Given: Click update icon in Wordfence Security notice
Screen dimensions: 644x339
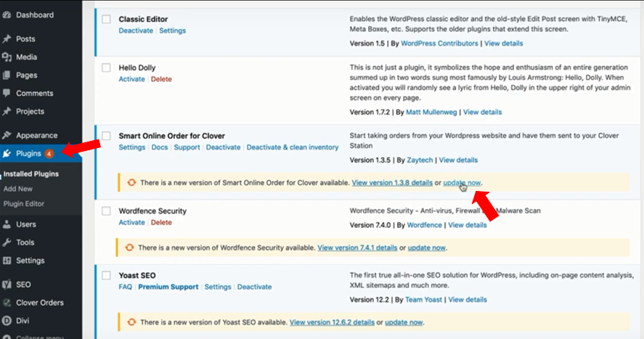Looking at the screenshot, I should (129, 248).
